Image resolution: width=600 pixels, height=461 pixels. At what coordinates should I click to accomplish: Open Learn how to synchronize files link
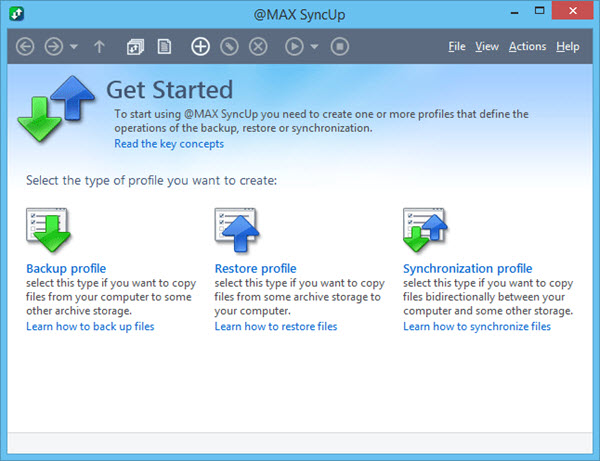(477, 326)
